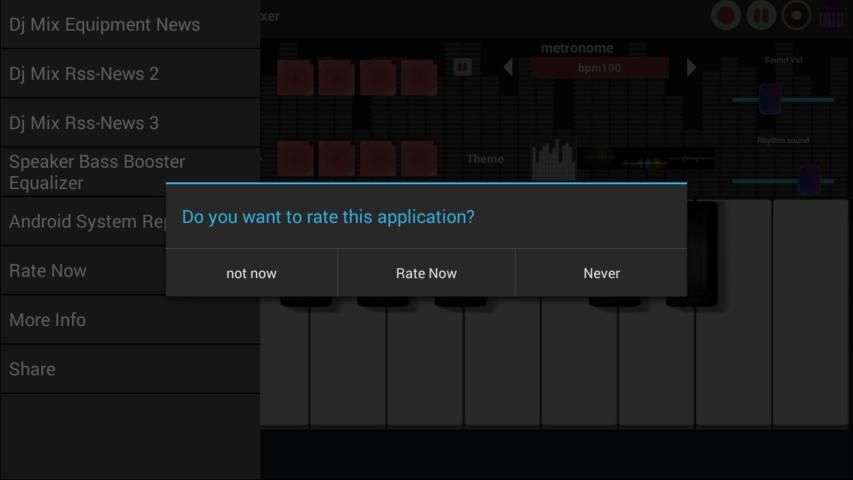Click the pause icon in top bar
This screenshot has height=480, width=853.
point(761,15)
